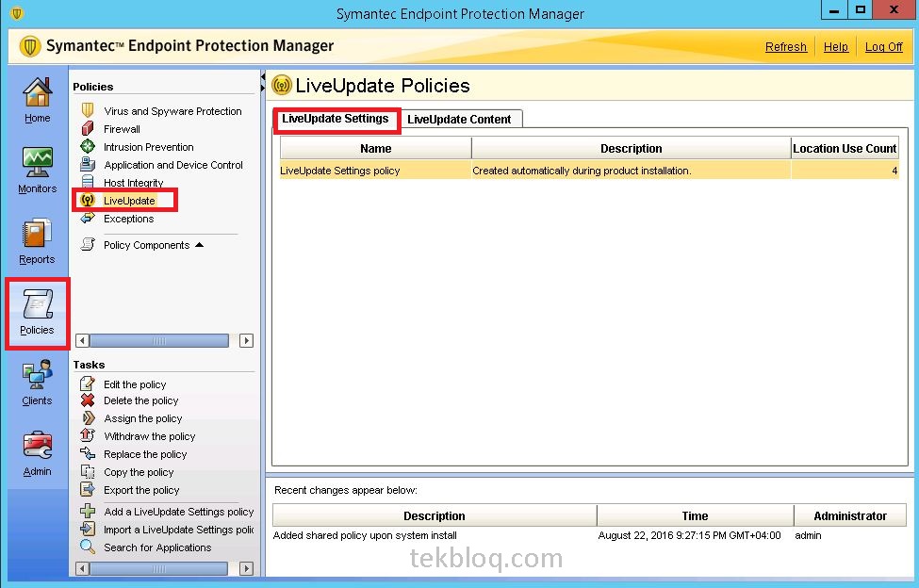Viewport: 919px width, 588px height.
Task: Click Edit the policy task
Action: click(135, 384)
